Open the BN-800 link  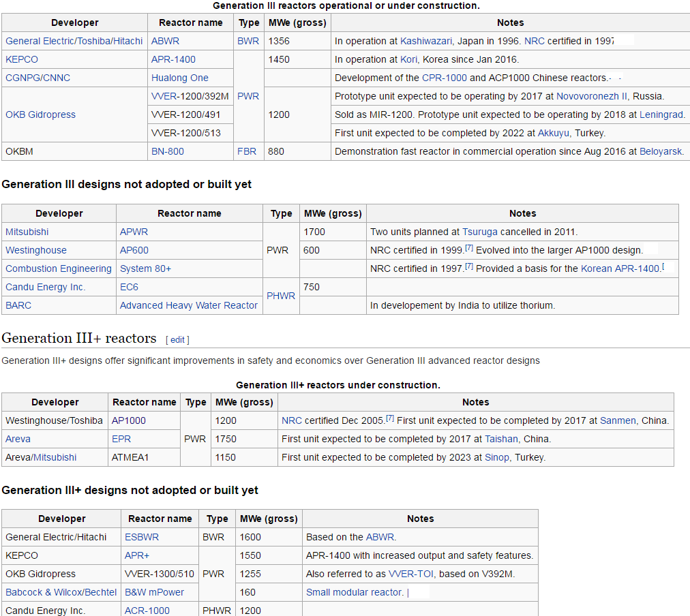[168, 152]
